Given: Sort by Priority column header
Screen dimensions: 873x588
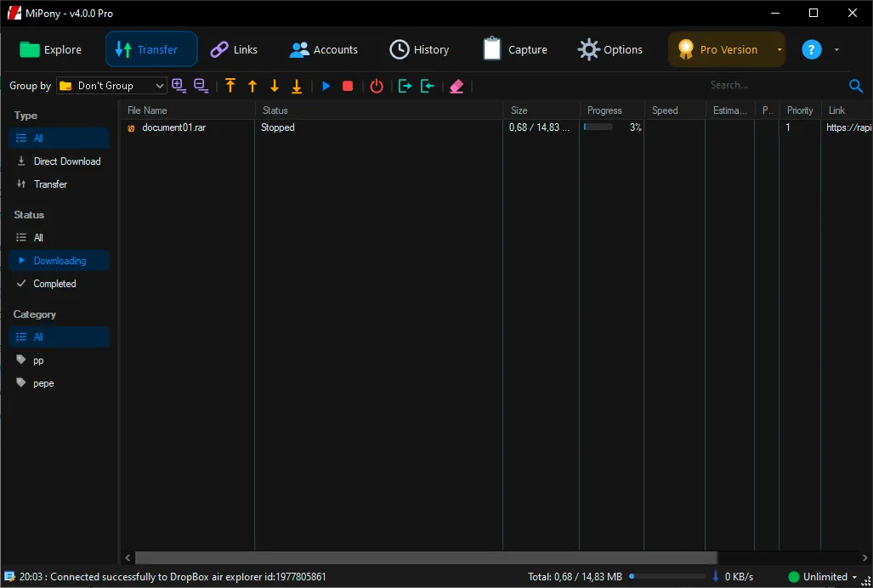Looking at the screenshot, I should (800, 110).
